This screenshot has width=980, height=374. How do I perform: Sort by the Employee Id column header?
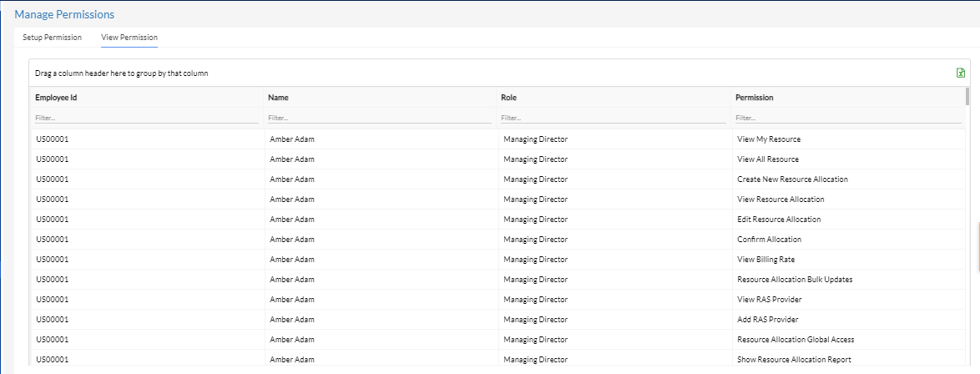pyautogui.click(x=56, y=98)
